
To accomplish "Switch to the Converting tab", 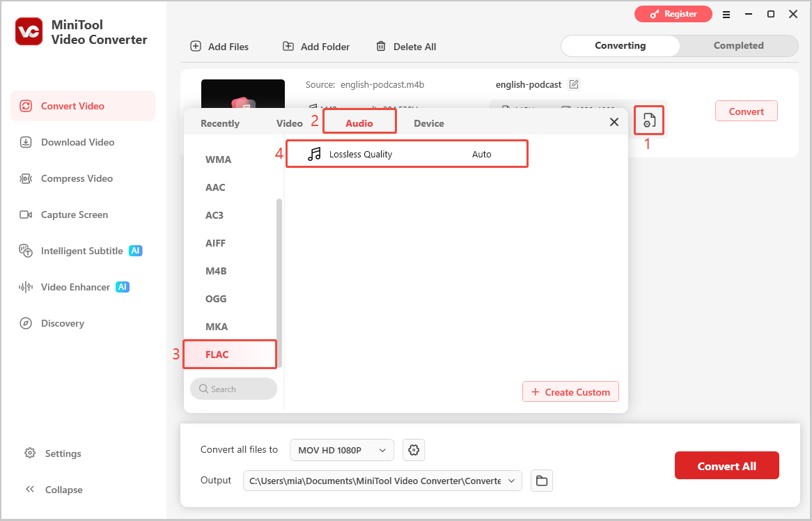I will [x=620, y=45].
